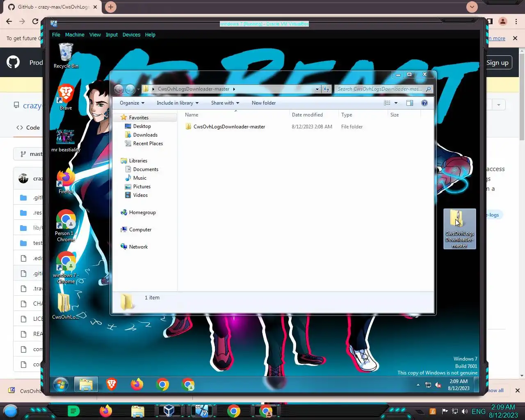The image size is (525, 420).
Task: Select the Person 1 Chrome desktop shortcut
Action: (x=66, y=226)
